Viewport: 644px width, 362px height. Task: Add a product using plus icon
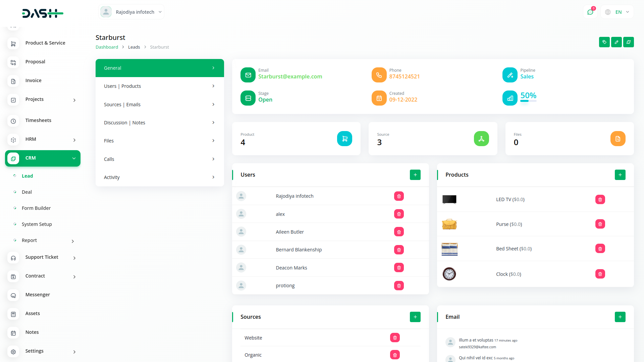click(620, 175)
